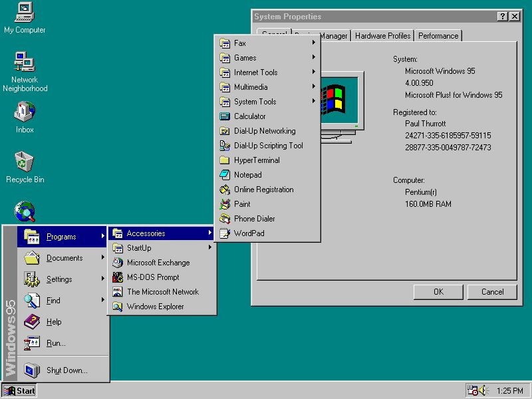This screenshot has height=399, width=532.
Task: Launch Windows Explorer from Programs
Action: [x=155, y=307]
